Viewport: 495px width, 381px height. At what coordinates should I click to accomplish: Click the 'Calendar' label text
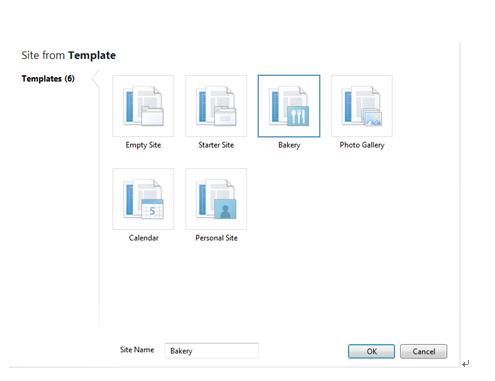point(143,238)
